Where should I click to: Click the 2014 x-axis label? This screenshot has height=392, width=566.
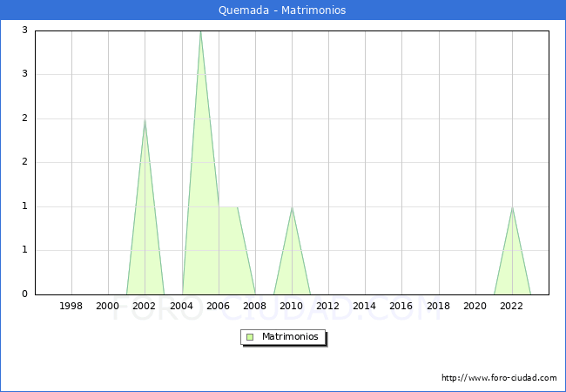coord(364,306)
